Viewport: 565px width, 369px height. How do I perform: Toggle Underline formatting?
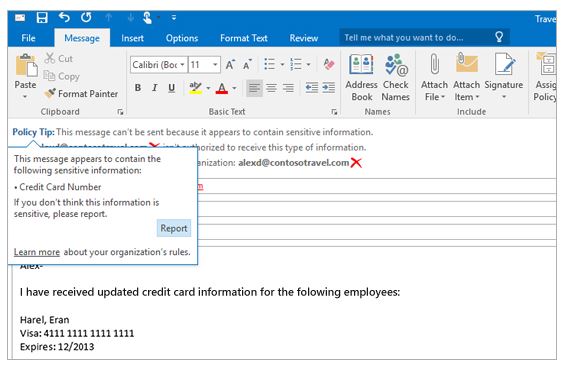click(x=172, y=88)
